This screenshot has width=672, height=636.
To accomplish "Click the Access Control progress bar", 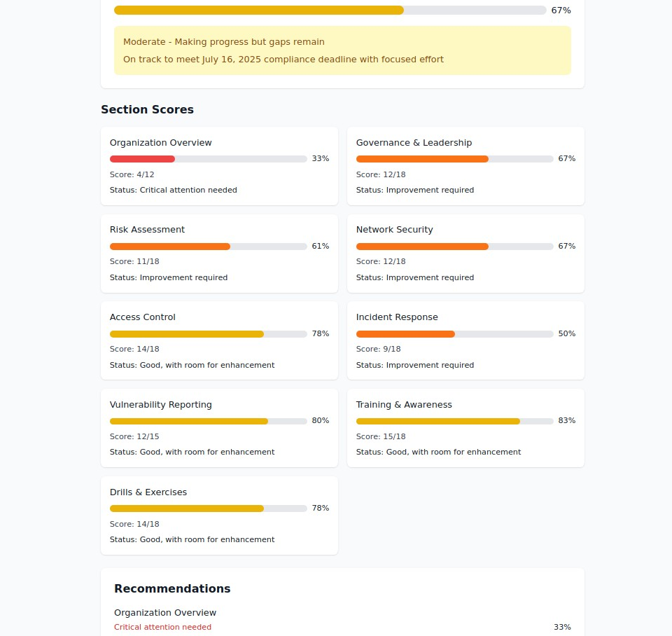I will (208, 334).
